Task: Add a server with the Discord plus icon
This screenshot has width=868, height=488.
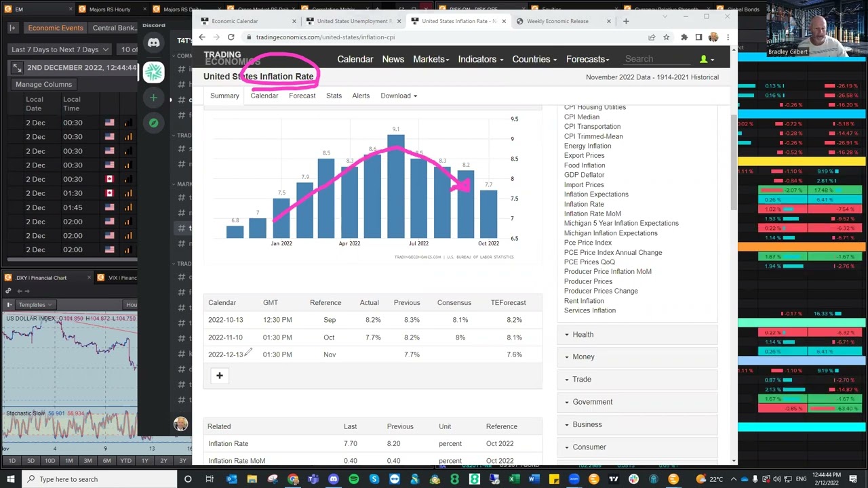Action: [154, 98]
